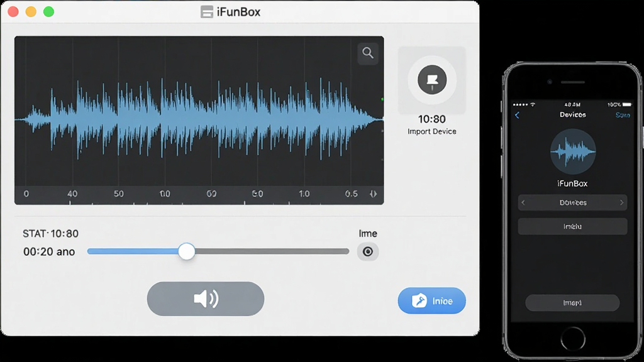Click the '0.5' mark on the timeline ruler
The height and width of the screenshot is (362, 644).
point(351,194)
